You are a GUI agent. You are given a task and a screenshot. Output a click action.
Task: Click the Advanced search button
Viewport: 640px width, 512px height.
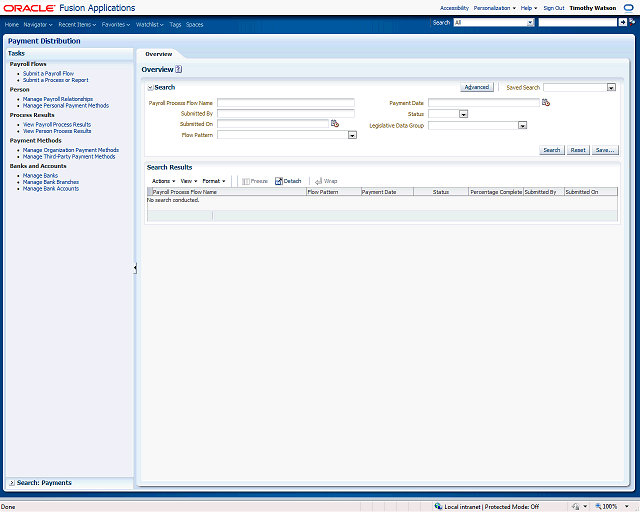click(476, 87)
